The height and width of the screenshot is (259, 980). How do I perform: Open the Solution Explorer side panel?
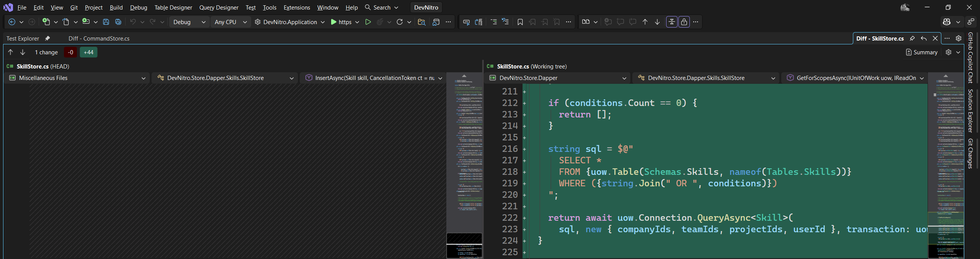pos(970,111)
